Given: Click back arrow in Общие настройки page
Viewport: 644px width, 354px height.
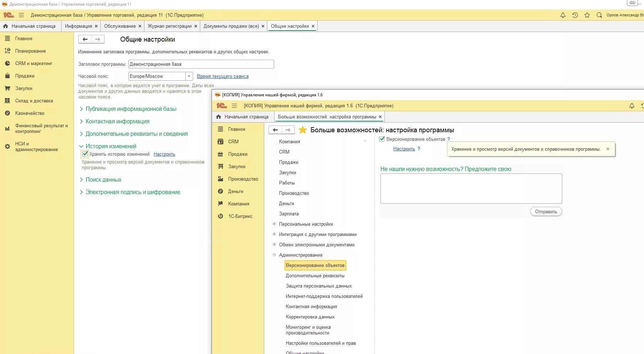Looking at the screenshot, I should [85, 39].
